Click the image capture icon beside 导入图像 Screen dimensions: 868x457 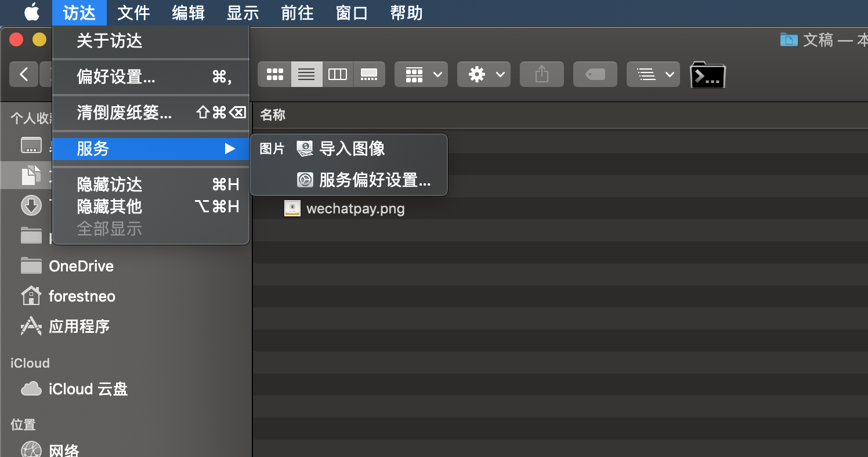pyautogui.click(x=305, y=149)
